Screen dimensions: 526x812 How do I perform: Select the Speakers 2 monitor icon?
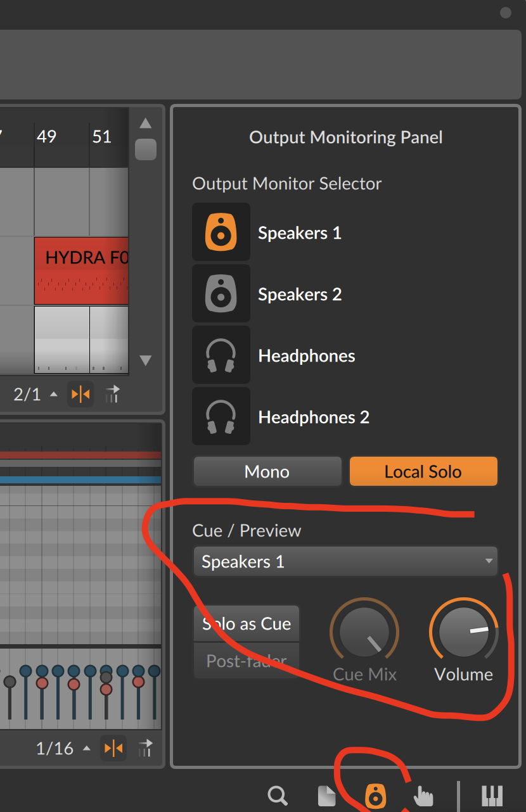coord(221,293)
